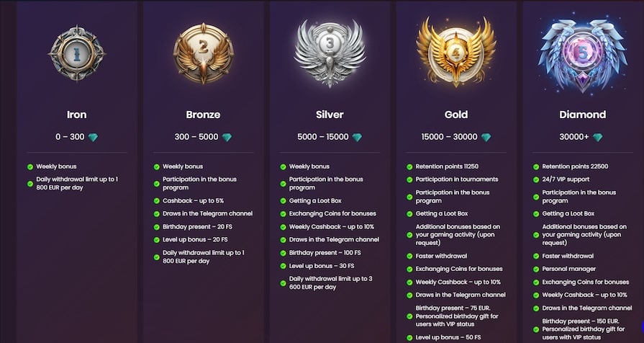Click the green check next to 24/7 VIP support
Screen dimensions: 644x343
536,179
